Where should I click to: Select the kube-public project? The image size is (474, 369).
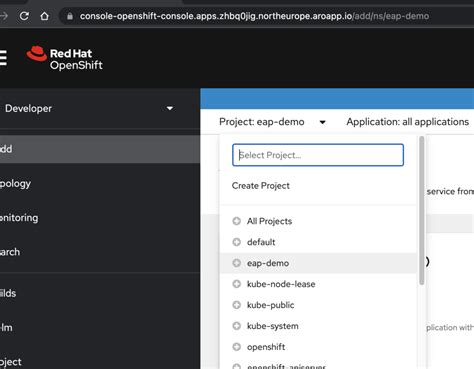[270, 305]
